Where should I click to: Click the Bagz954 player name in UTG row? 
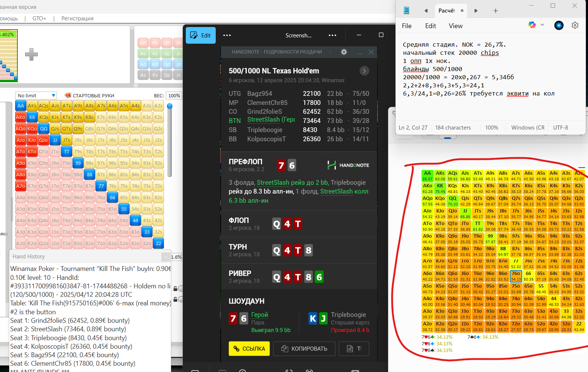(x=259, y=94)
